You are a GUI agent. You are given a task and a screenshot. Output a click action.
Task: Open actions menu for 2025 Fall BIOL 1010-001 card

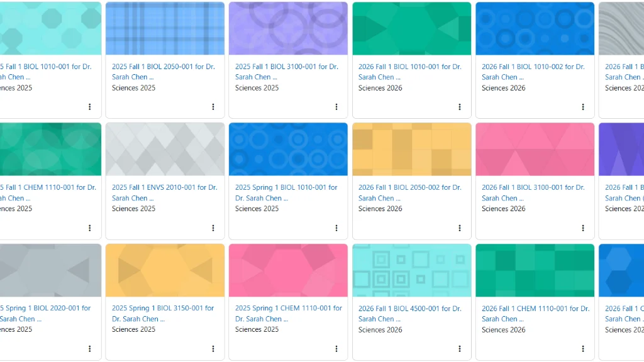click(89, 107)
